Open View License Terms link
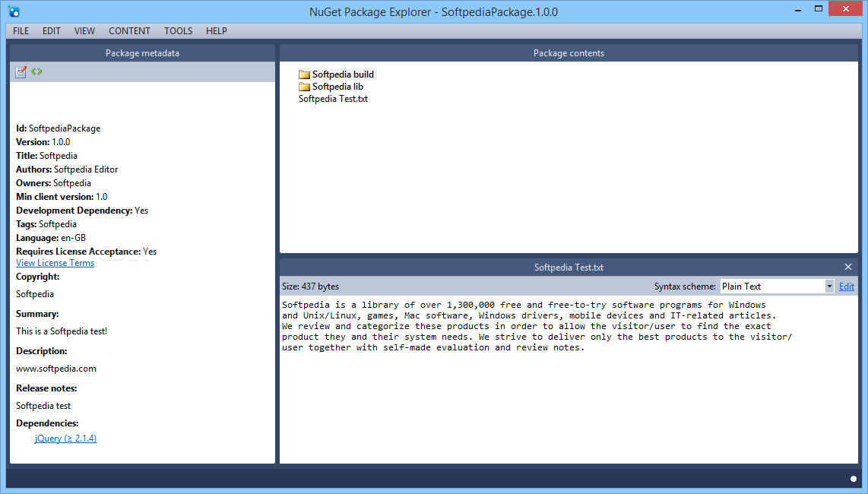This screenshot has height=494, width=868. pos(55,263)
